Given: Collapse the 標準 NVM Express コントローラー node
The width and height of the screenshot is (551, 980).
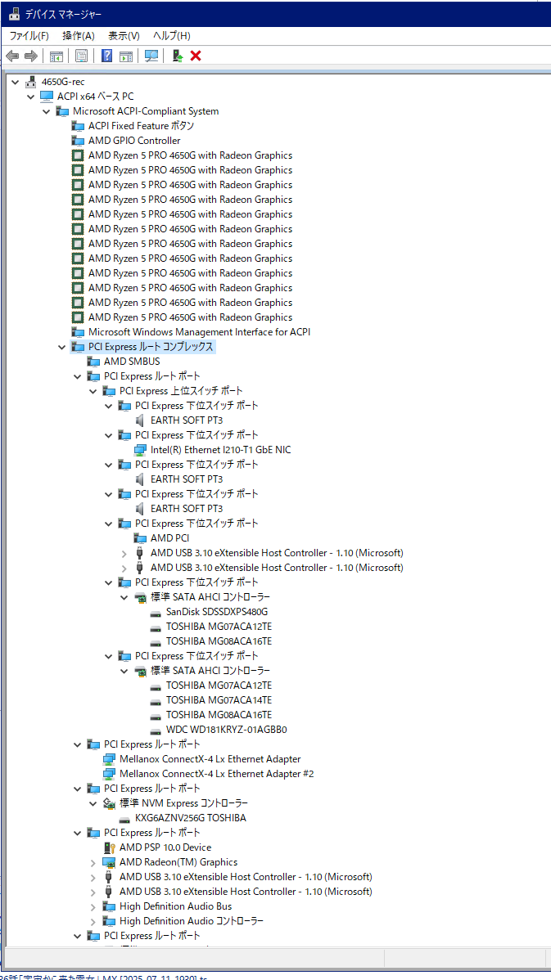Looking at the screenshot, I should pos(93,803).
